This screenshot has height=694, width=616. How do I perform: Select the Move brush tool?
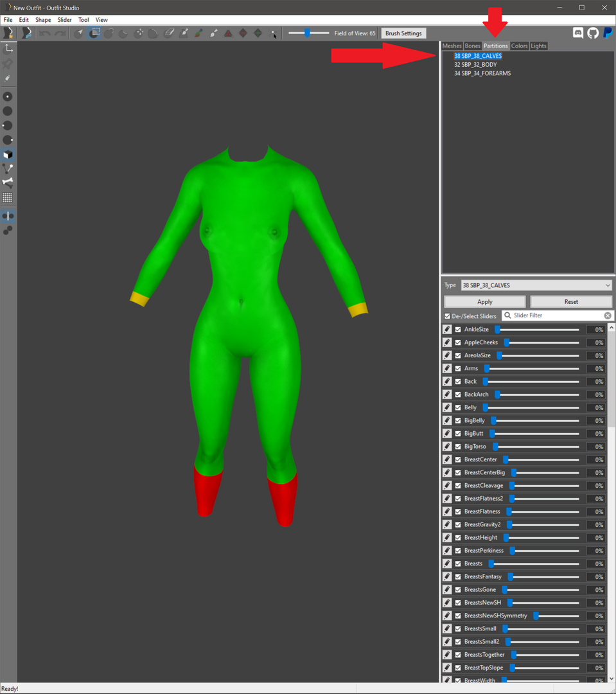pyautogui.click(x=139, y=33)
